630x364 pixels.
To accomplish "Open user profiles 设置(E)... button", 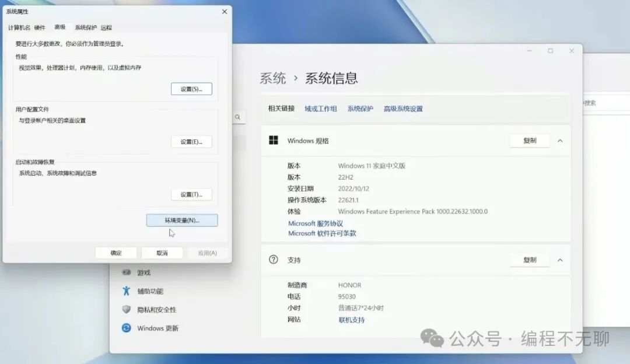I will 191,141.
